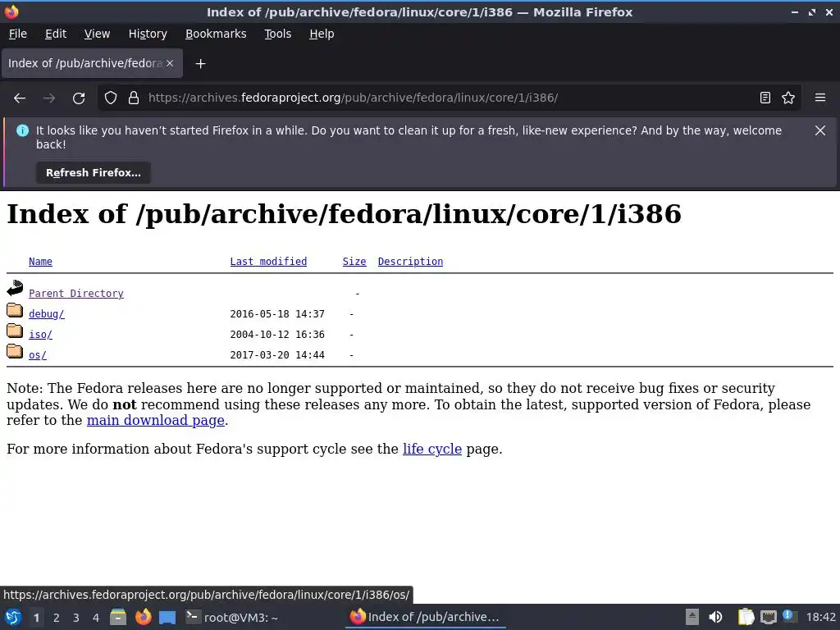Click the 2017-03-20 14:44 date text
This screenshot has height=630, width=840.
pyautogui.click(x=277, y=355)
